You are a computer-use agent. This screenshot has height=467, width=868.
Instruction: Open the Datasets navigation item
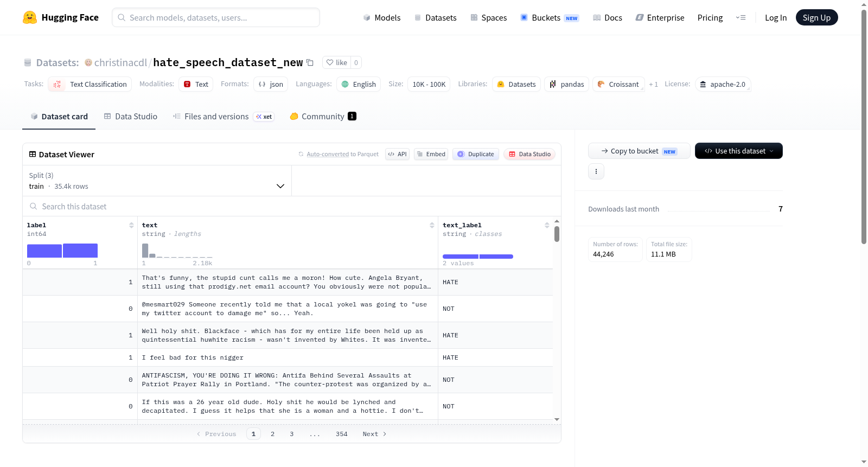point(436,17)
